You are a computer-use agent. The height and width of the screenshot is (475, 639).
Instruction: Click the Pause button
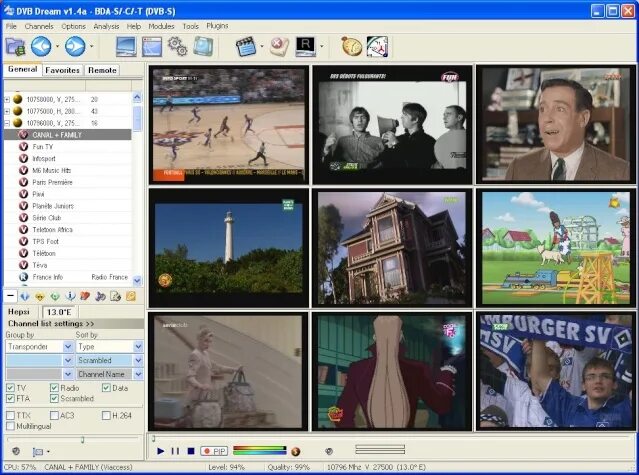point(175,451)
